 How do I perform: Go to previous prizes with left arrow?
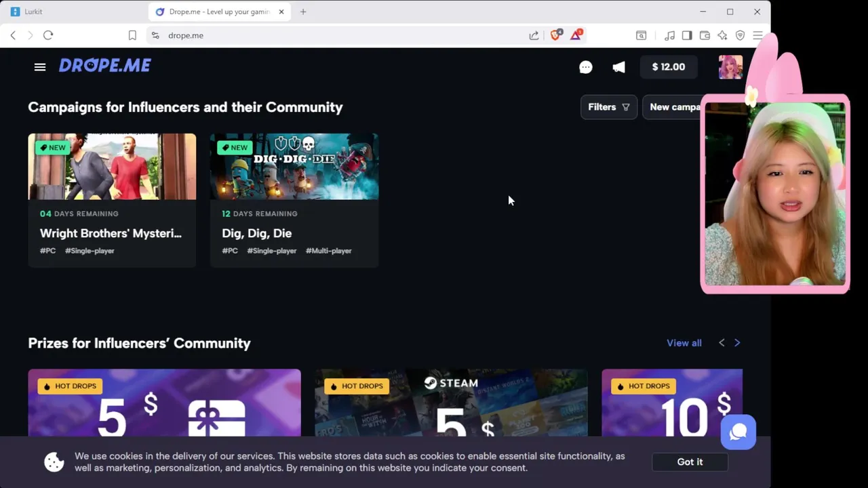(x=722, y=343)
